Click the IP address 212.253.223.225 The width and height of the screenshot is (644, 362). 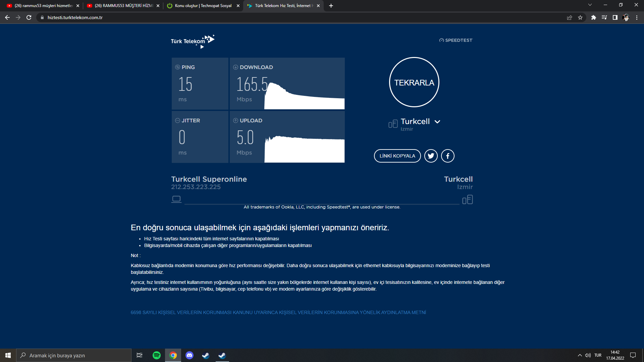point(196,187)
